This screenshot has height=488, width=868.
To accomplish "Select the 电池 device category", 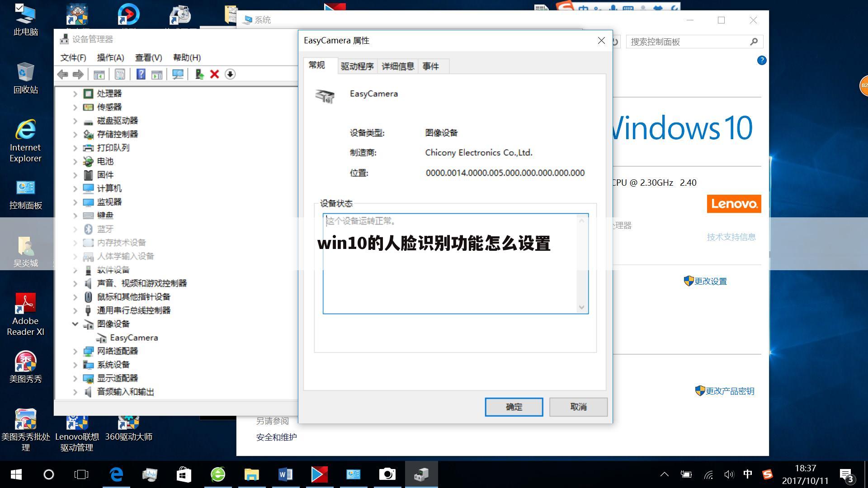I will pos(105,161).
